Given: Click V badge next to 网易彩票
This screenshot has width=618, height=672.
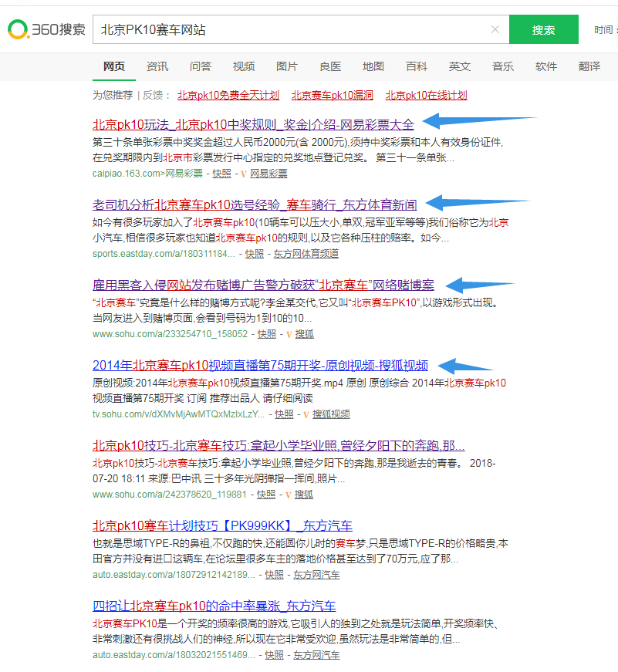Looking at the screenshot, I should click(x=244, y=174).
